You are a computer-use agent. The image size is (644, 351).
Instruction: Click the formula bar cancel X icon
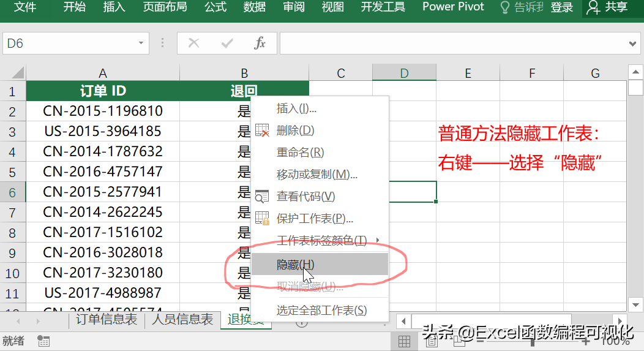193,43
